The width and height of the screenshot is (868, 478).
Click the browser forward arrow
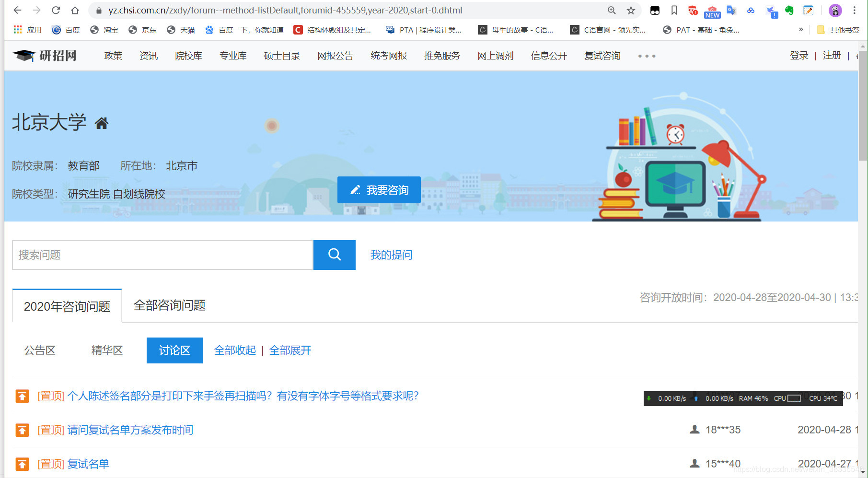pyautogui.click(x=36, y=10)
